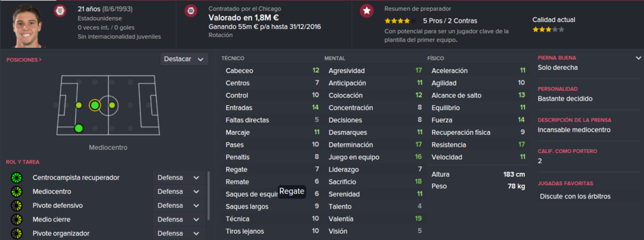
Task: Select Pivote organizador role suitability icon
Action: (16, 234)
